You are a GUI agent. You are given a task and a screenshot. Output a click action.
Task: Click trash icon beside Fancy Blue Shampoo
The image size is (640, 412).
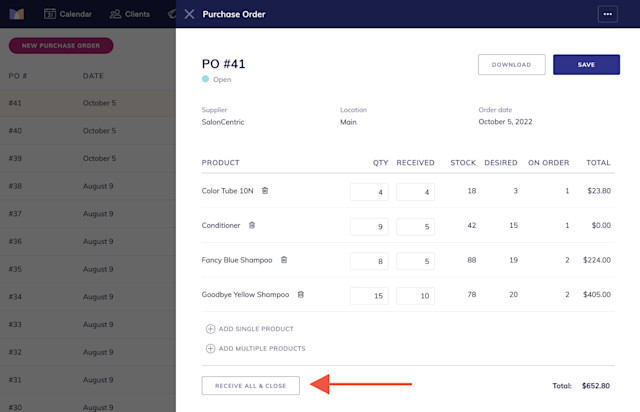click(x=284, y=260)
